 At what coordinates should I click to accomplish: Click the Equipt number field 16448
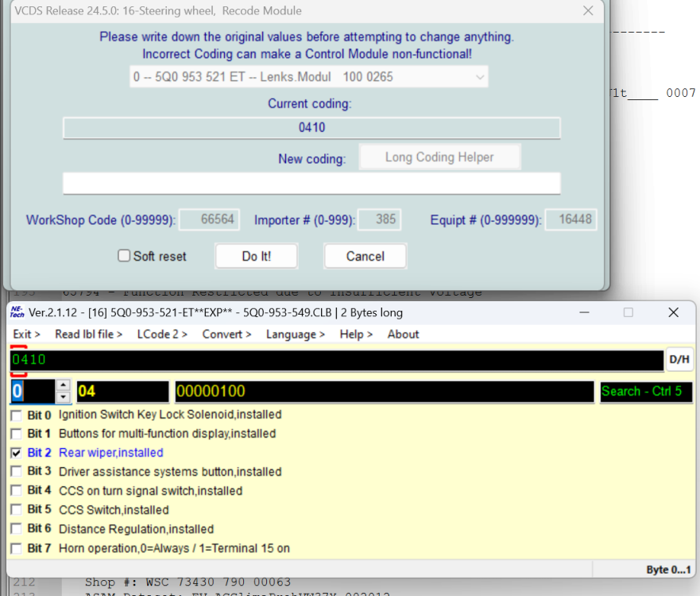tap(571, 219)
